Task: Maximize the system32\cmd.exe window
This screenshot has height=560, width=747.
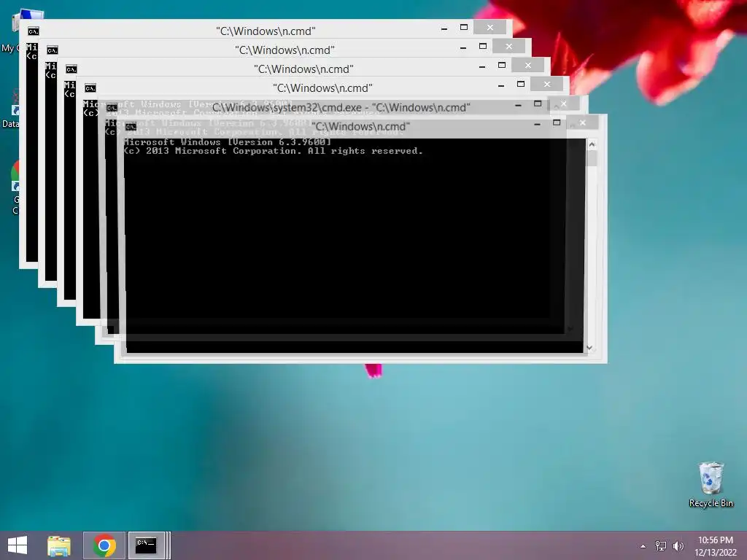Action: coord(538,104)
